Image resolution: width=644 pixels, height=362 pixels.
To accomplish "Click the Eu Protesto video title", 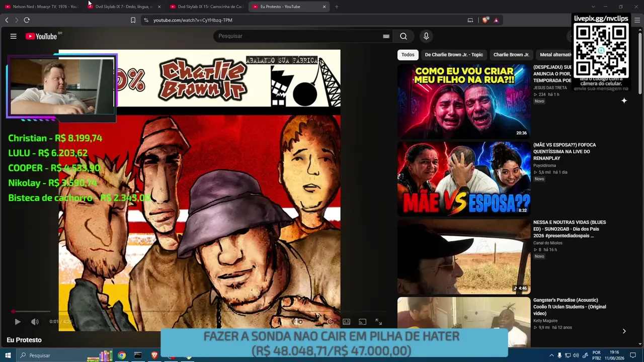I will [24, 340].
